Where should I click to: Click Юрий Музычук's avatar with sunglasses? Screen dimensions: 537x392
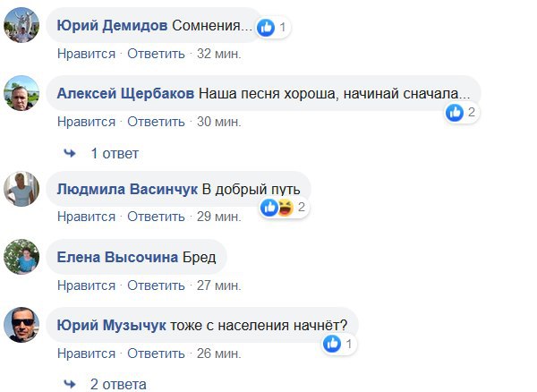pyautogui.click(x=20, y=325)
